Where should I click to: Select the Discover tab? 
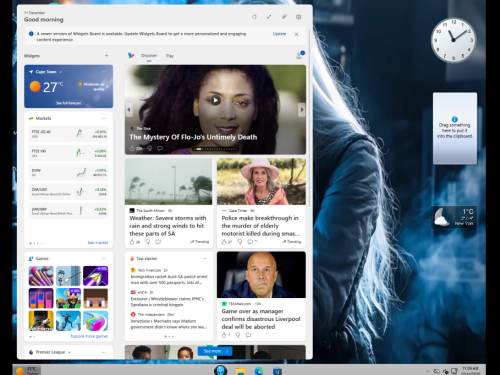[149, 56]
